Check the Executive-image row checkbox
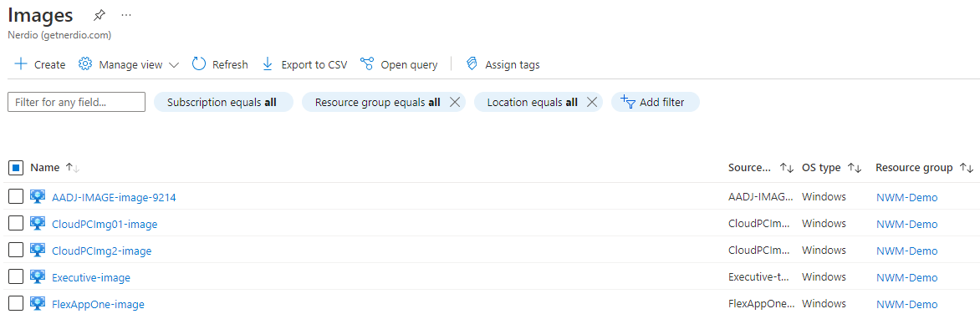980x314 pixels. tap(16, 277)
